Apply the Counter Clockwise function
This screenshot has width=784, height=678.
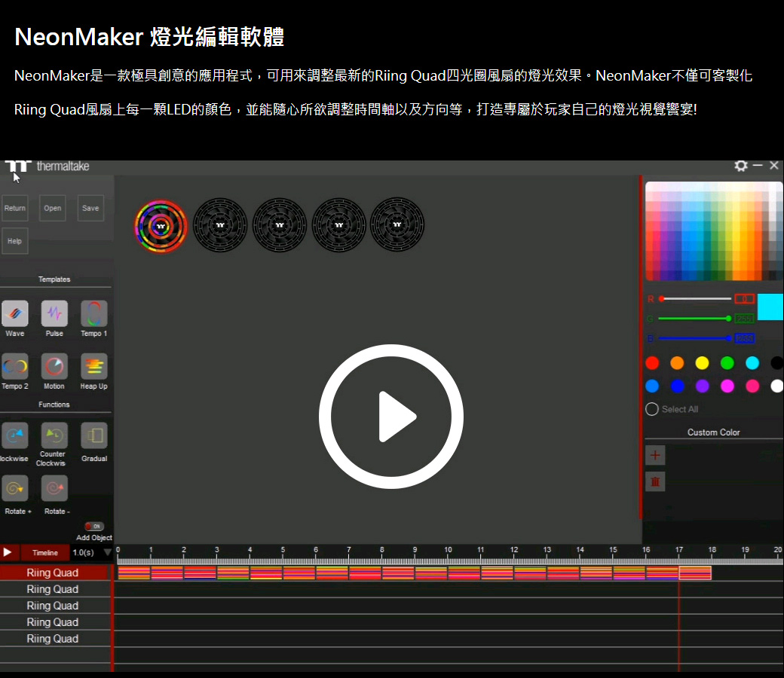(54, 435)
